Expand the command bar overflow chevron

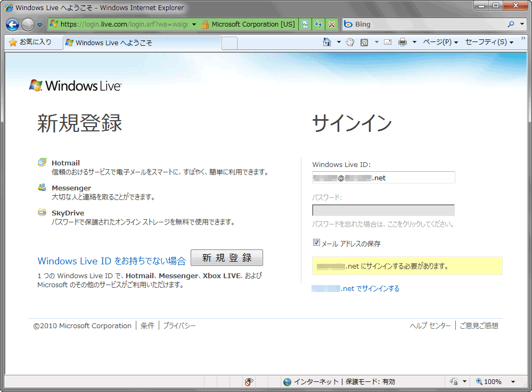(x=523, y=38)
